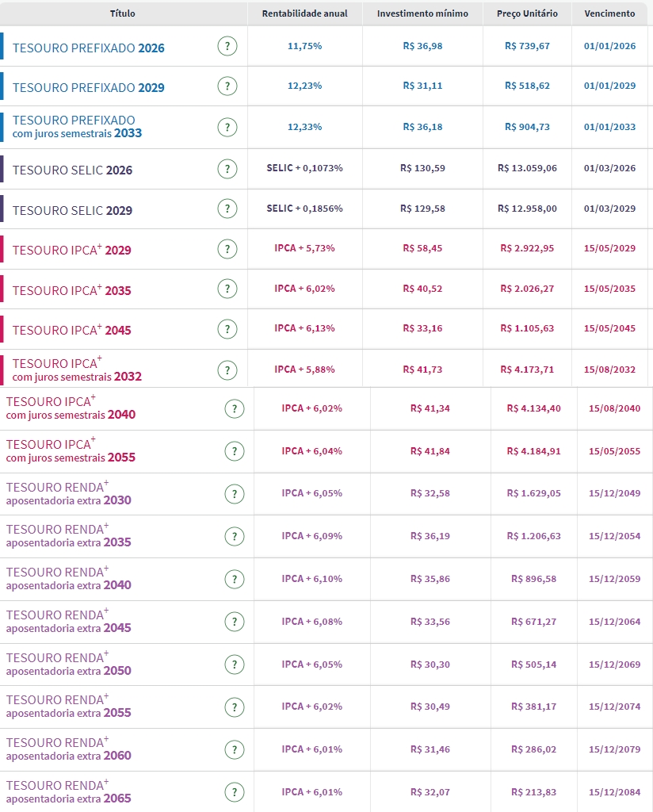Screen dimensions: 653x812
Task: Open help icon for Tesouro IPCA+ 2045
Action: tap(227, 329)
